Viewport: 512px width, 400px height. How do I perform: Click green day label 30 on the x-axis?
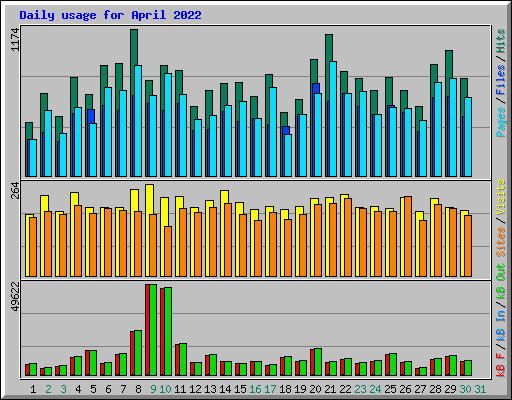tap(465, 389)
